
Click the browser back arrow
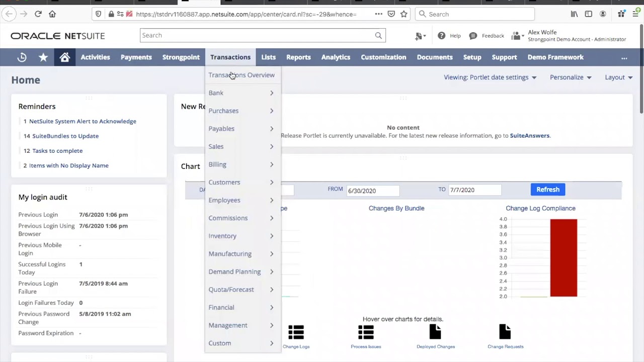tap(9, 14)
